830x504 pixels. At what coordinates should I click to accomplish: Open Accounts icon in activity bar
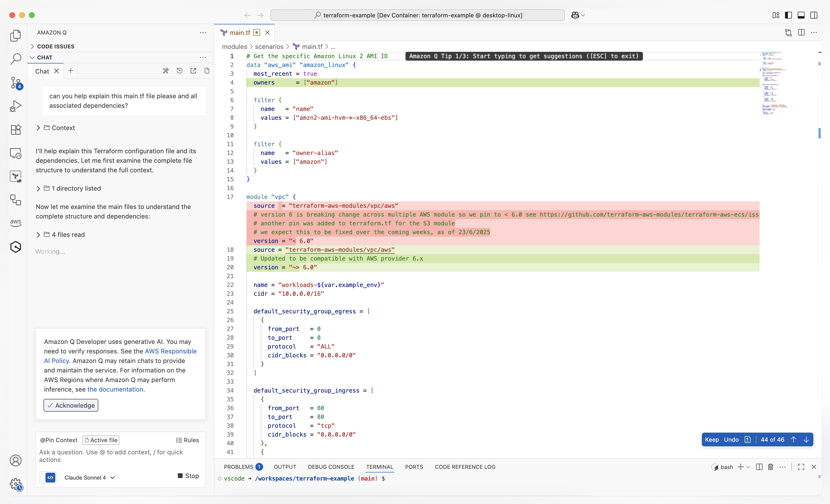[x=15, y=460]
